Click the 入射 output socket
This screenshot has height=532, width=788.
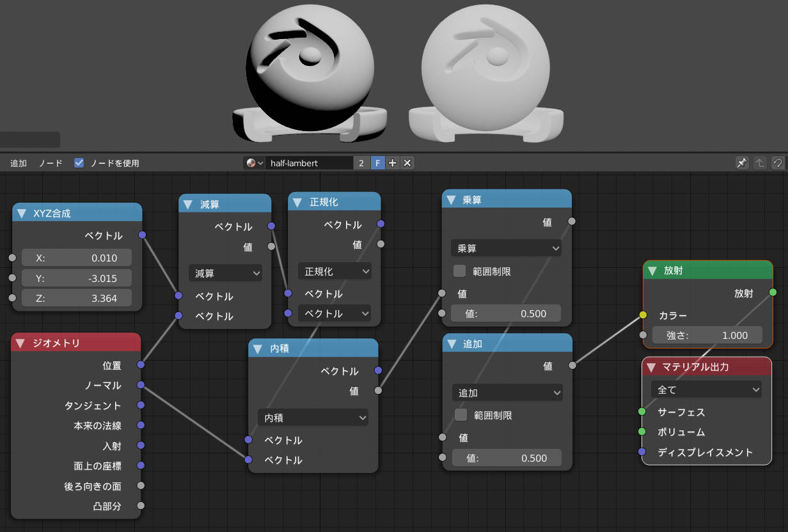(141, 446)
